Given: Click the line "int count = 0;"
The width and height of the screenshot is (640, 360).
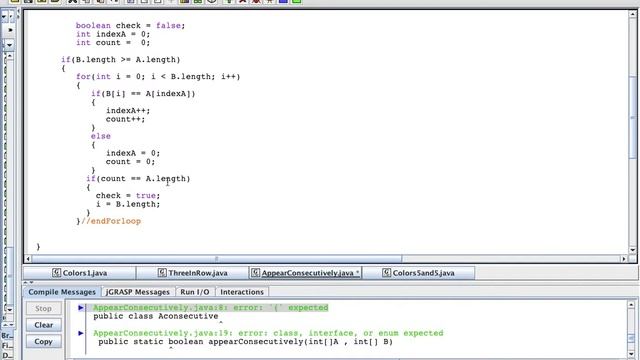Looking at the screenshot, I should (113, 43).
